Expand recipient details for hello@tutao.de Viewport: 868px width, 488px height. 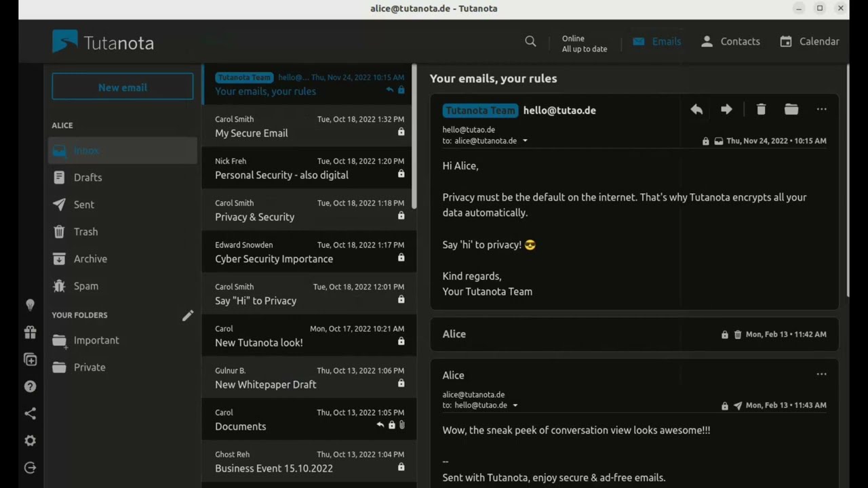(x=515, y=405)
